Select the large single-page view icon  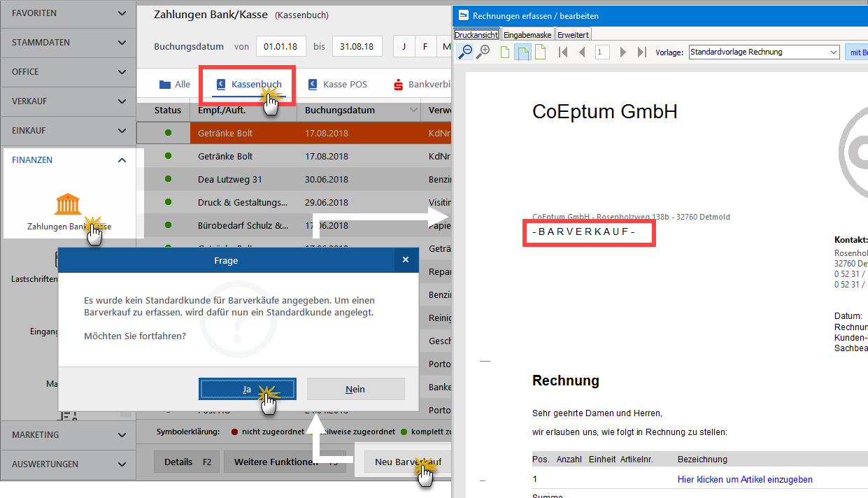pyautogui.click(x=540, y=52)
